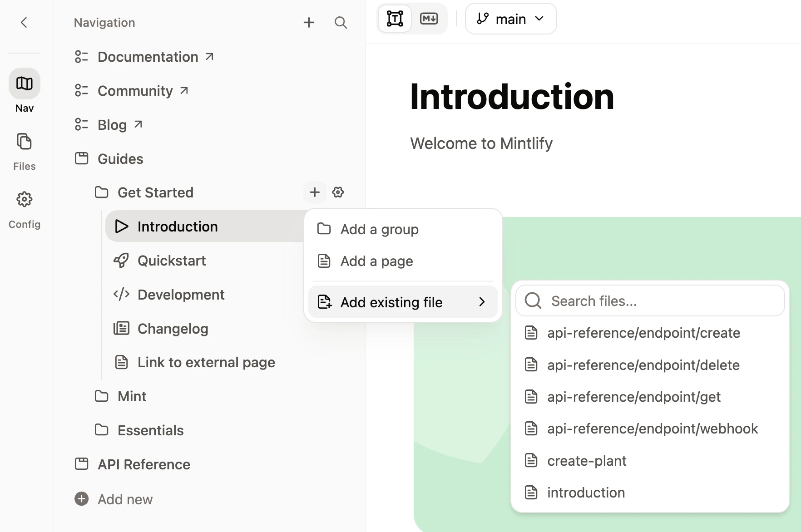The height and width of the screenshot is (532, 801).
Task: Open the main branch dropdown
Action: click(510, 19)
